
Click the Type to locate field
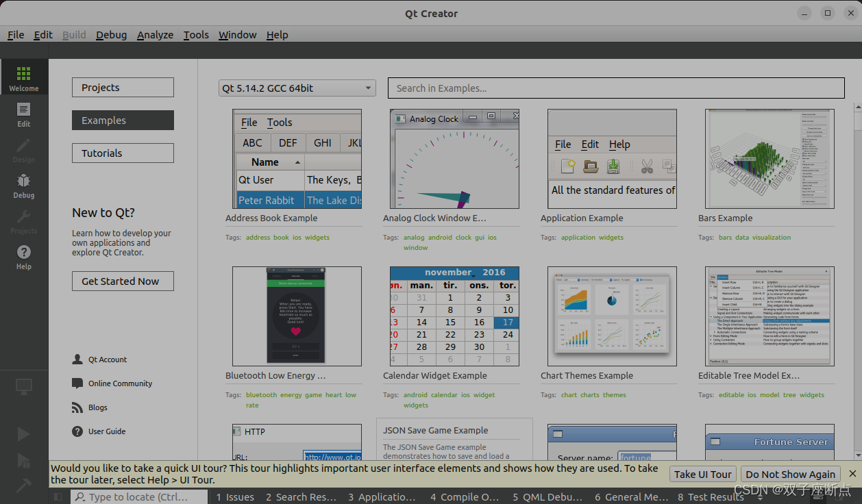tap(139, 497)
